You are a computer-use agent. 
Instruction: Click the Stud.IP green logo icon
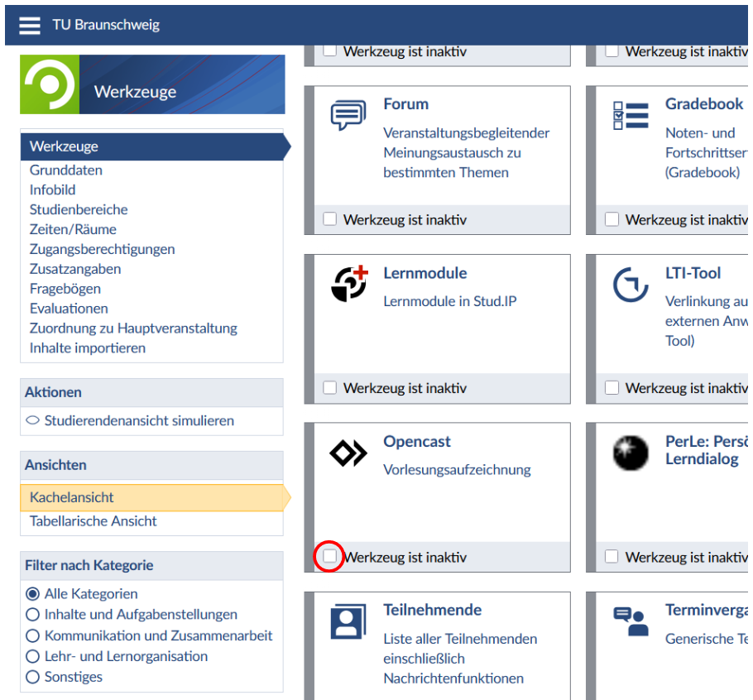click(50, 84)
